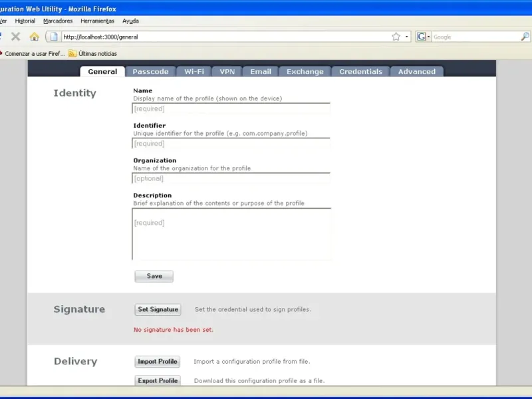Click the page icon beside the URL
Viewport: 532px width, 399px height.
(54, 37)
